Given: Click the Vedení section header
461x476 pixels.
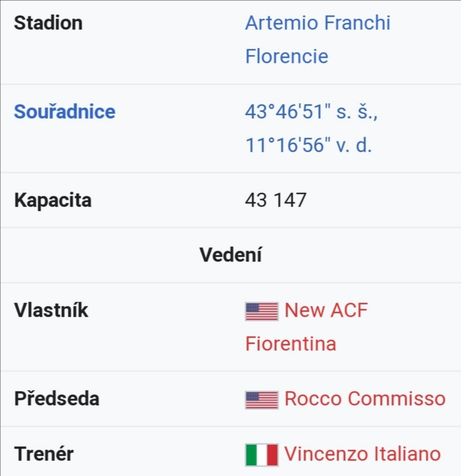Looking at the screenshot, I should pyautogui.click(x=230, y=254).
